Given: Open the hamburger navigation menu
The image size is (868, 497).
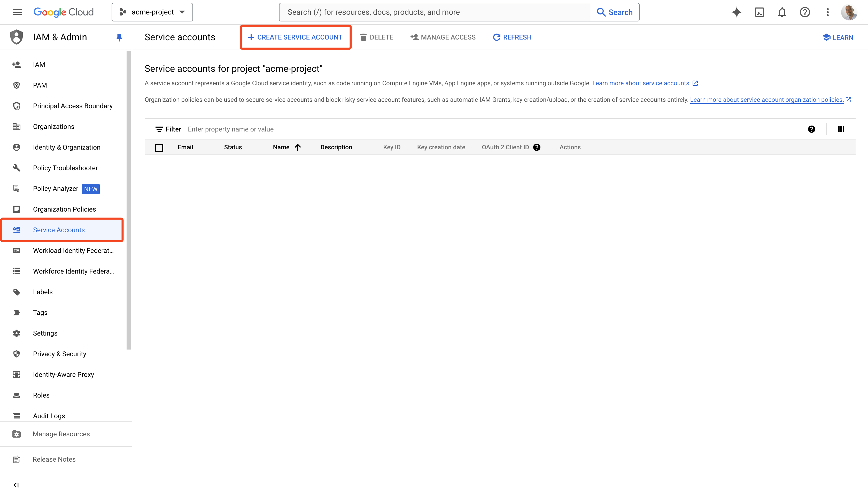Looking at the screenshot, I should point(17,12).
